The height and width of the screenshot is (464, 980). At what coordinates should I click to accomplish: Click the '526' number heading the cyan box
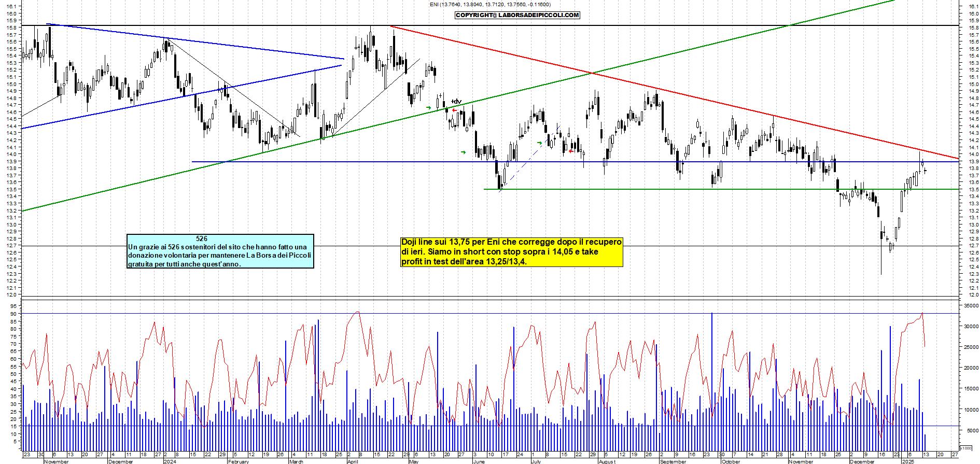point(202,239)
